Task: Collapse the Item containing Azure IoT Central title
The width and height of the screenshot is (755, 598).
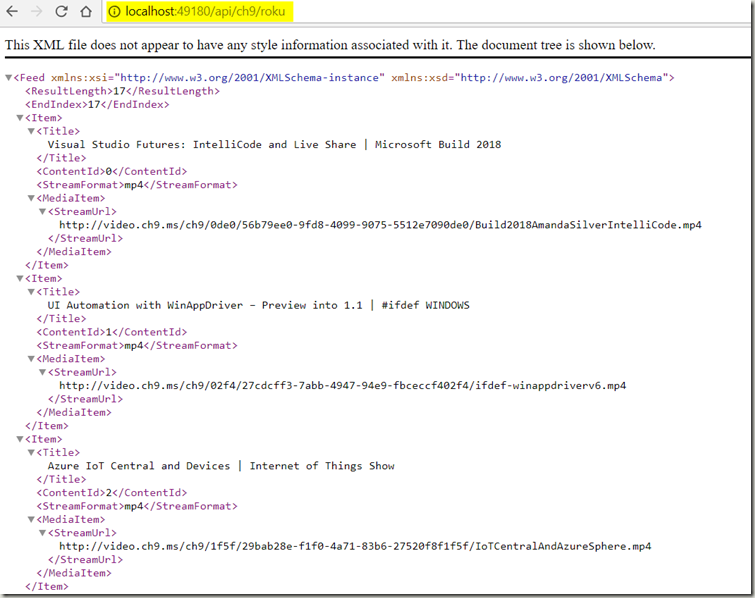Action: pyautogui.click(x=20, y=440)
